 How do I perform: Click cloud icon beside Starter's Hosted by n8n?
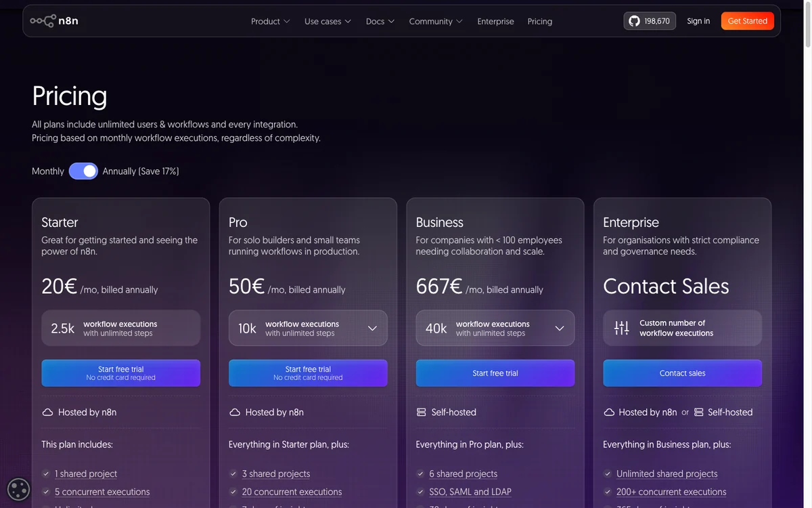[47, 412]
